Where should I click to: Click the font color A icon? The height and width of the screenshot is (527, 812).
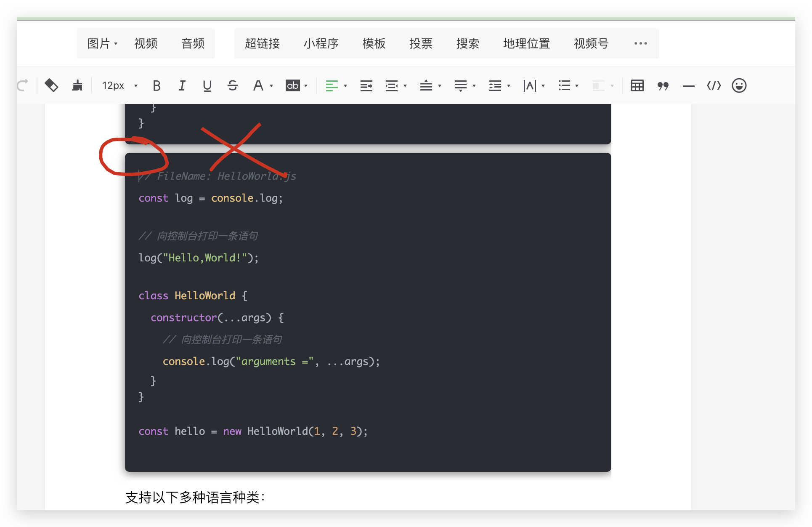pos(258,86)
